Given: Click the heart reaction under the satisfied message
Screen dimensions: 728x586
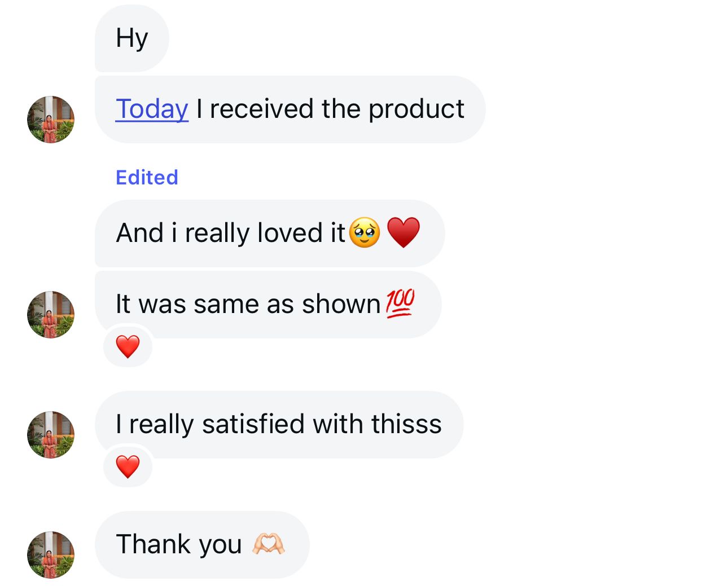Looking at the screenshot, I should [128, 466].
